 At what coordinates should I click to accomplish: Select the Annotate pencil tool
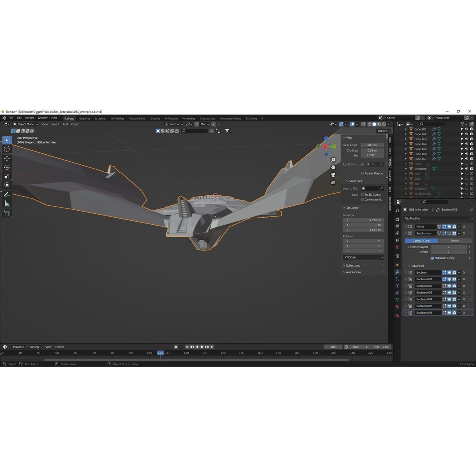[7, 195]
